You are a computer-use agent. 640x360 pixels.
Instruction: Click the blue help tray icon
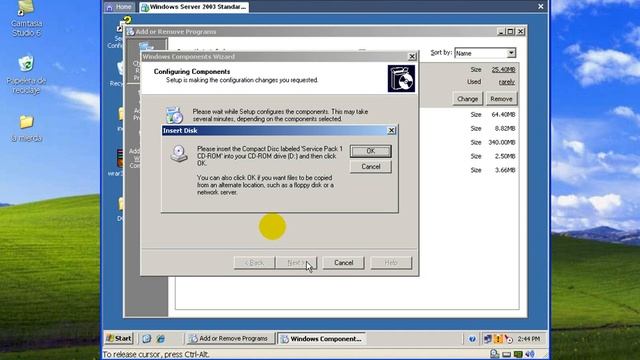[472, 339]
